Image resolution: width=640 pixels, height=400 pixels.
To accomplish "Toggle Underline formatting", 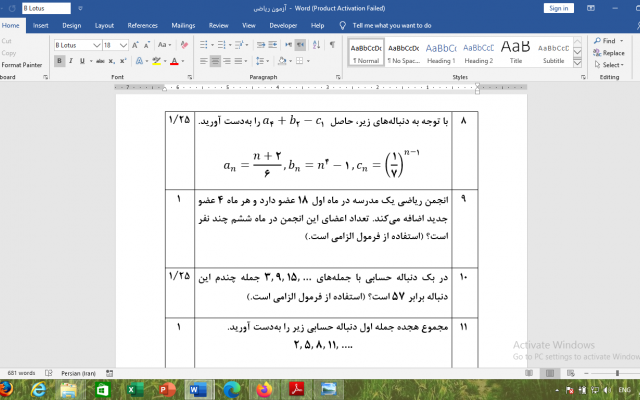I will pyautogui.click(x=82, y=61).
